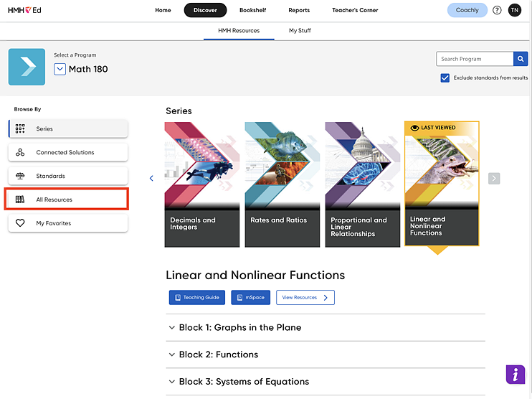Open the Reports menu

click(299, 10)
